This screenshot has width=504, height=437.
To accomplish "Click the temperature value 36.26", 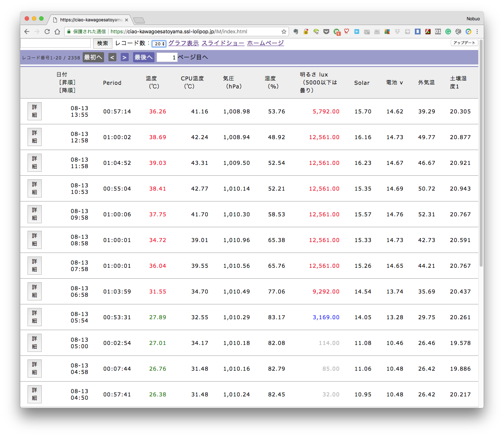I will (158, 112).
